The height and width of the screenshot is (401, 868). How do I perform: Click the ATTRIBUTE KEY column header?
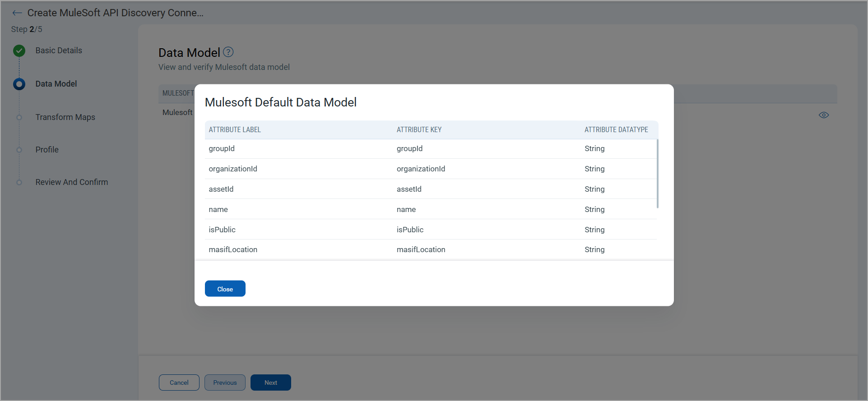[x=419, y=129]
